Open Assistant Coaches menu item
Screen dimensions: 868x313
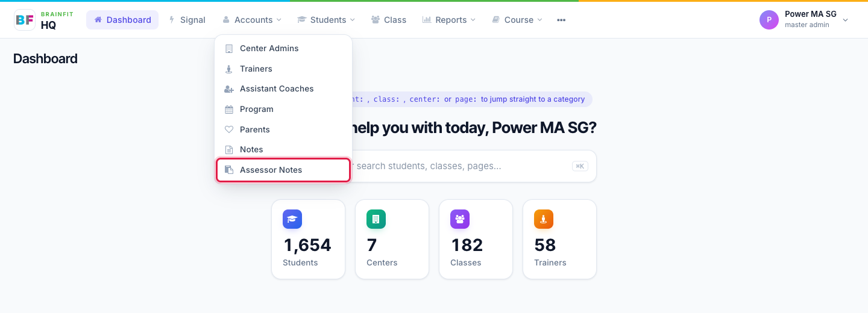point(283,88)
